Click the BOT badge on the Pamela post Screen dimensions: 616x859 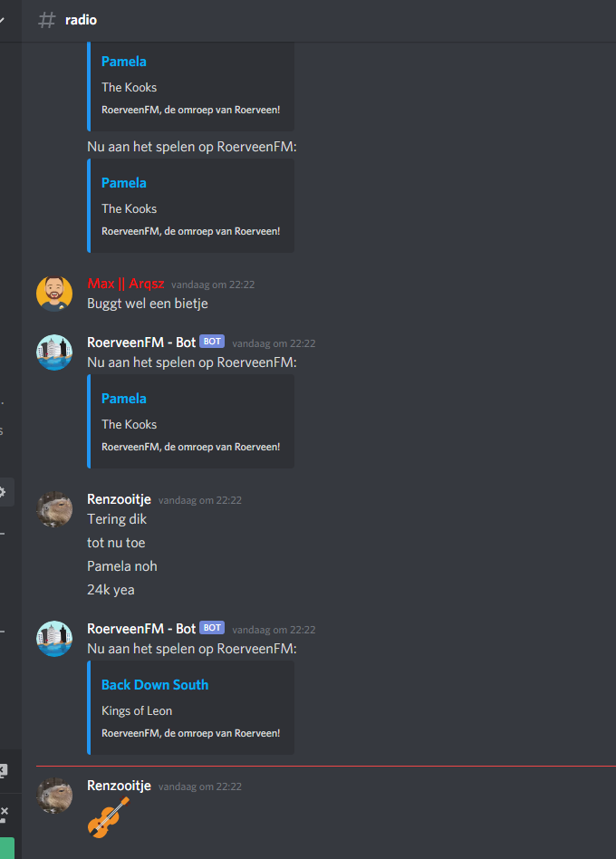point(212,342)
